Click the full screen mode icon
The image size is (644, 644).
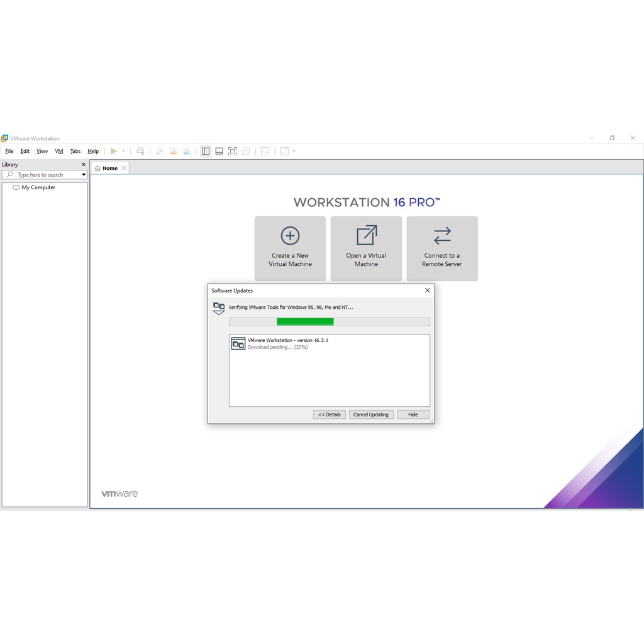233,151
